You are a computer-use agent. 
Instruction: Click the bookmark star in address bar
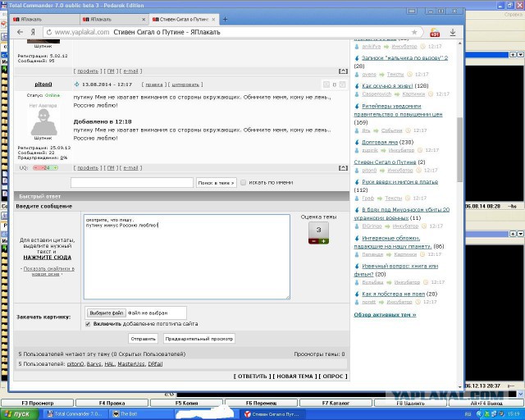coord(415,32)
